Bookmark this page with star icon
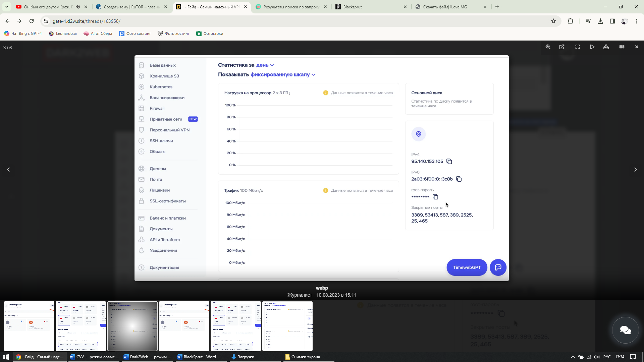 coord(553,21)
